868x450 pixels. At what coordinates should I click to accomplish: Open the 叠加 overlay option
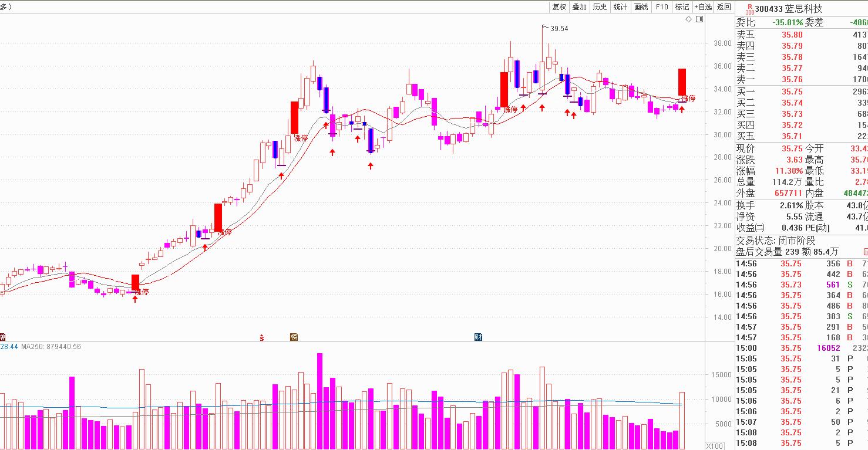pyautogui.click(x=580, y=7)
